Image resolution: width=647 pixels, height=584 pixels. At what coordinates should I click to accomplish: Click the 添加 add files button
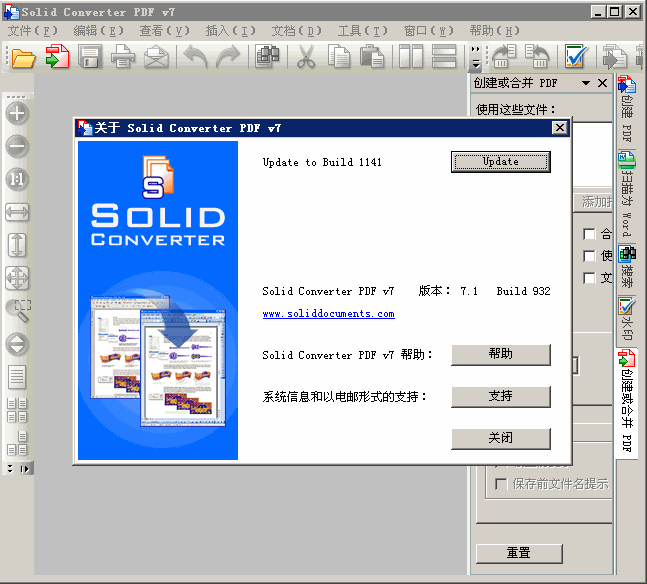[595, 202]
